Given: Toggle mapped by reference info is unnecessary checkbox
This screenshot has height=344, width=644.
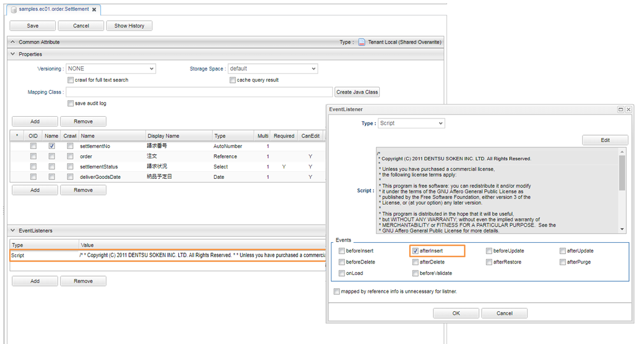Looking at the screenshot, I should coord(337,292).
